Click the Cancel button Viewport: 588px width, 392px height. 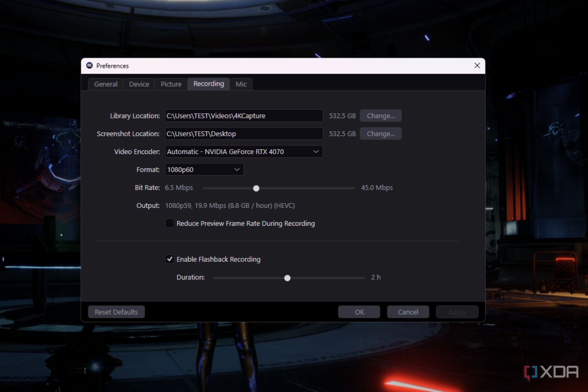click(x=408, y=312)
